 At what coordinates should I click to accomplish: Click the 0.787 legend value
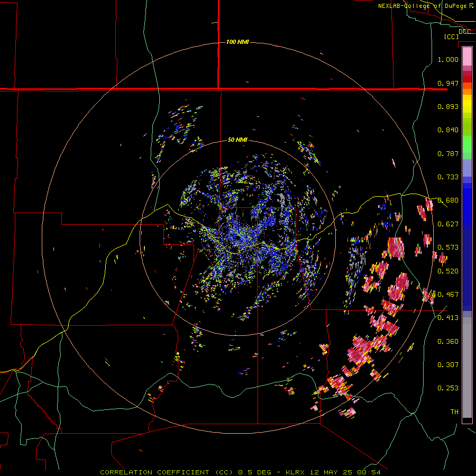[x=448, y=153]
